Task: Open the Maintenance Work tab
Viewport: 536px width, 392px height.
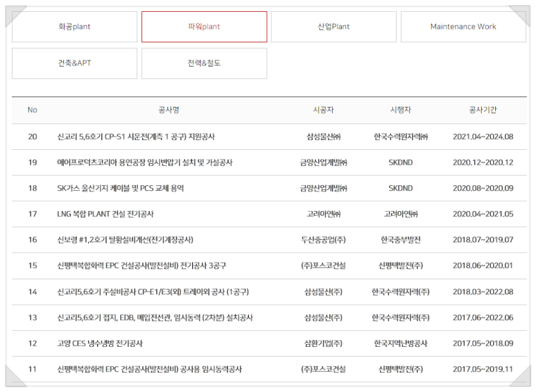Action: (463, 26)
